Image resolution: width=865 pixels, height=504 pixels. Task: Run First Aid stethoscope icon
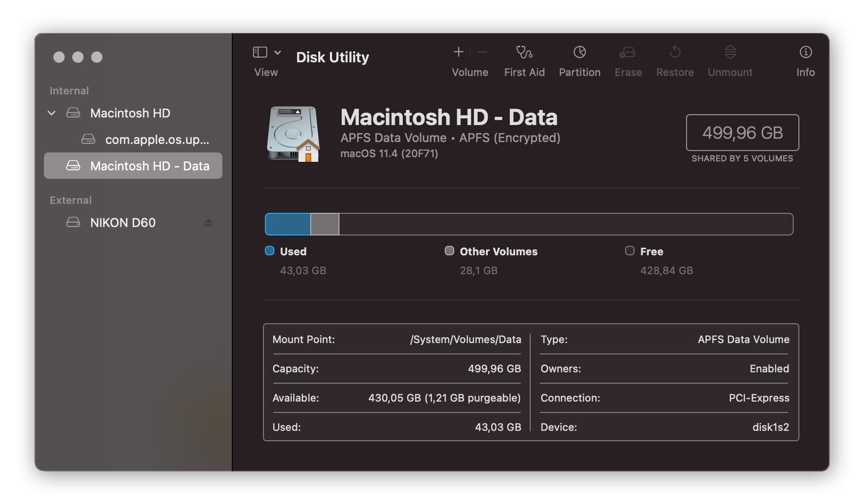coord(524,52)
